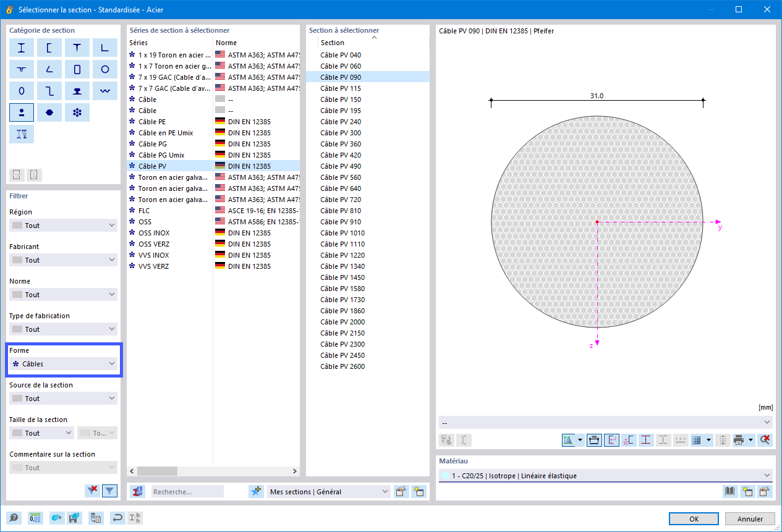Viewport: 782px width, 532px height.
Task: Click the magnifier with red X icon
Action: coord(765,440)
